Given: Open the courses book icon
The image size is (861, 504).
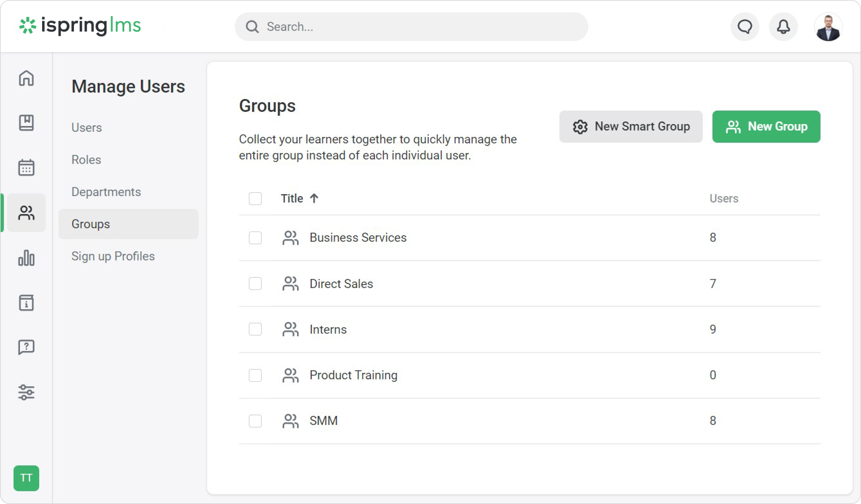Looking at the screenshot, I should pos(26,123).
